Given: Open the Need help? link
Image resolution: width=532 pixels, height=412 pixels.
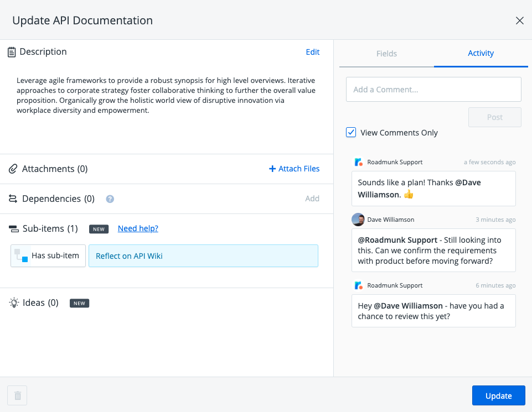Looking at the screenshot, I should (x=138, y=228).
